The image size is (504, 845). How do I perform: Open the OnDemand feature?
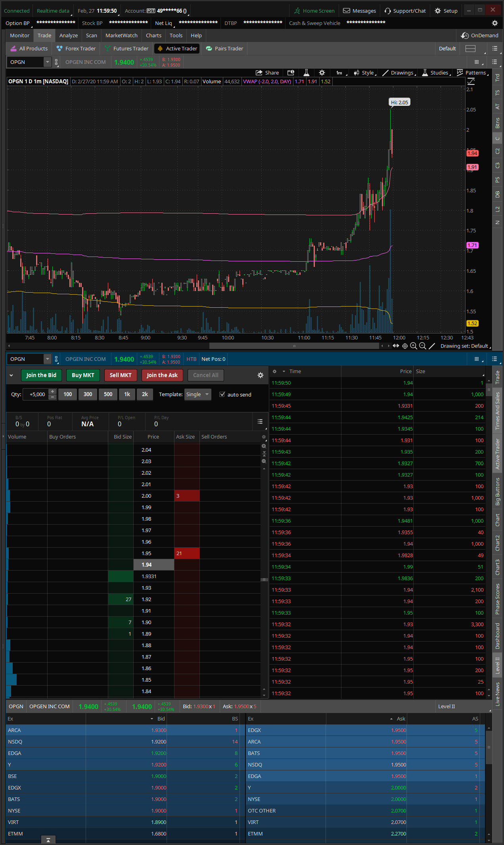(x=479, y=35)
